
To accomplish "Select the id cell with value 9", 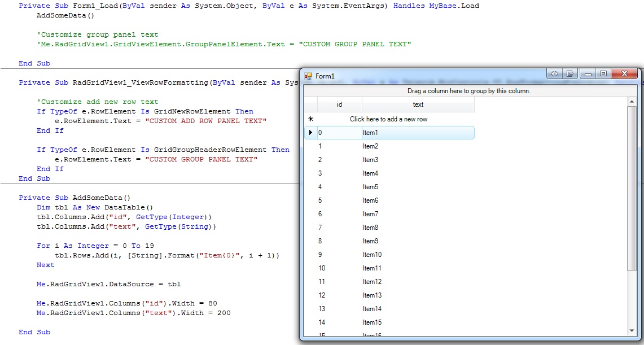I will click(x=339, y=255).
